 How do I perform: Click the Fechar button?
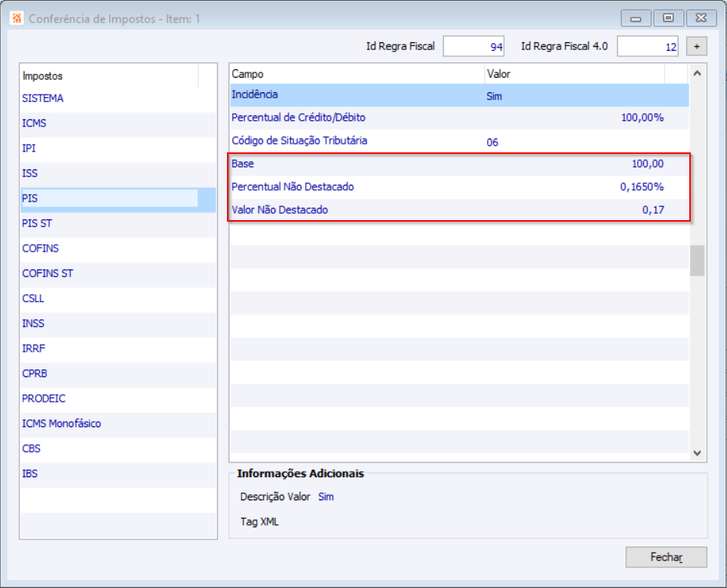[666, 557]
